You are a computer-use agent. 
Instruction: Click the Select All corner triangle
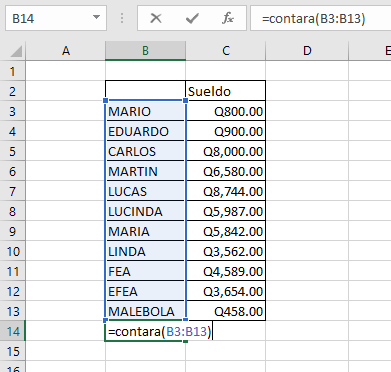coord(16,51)
